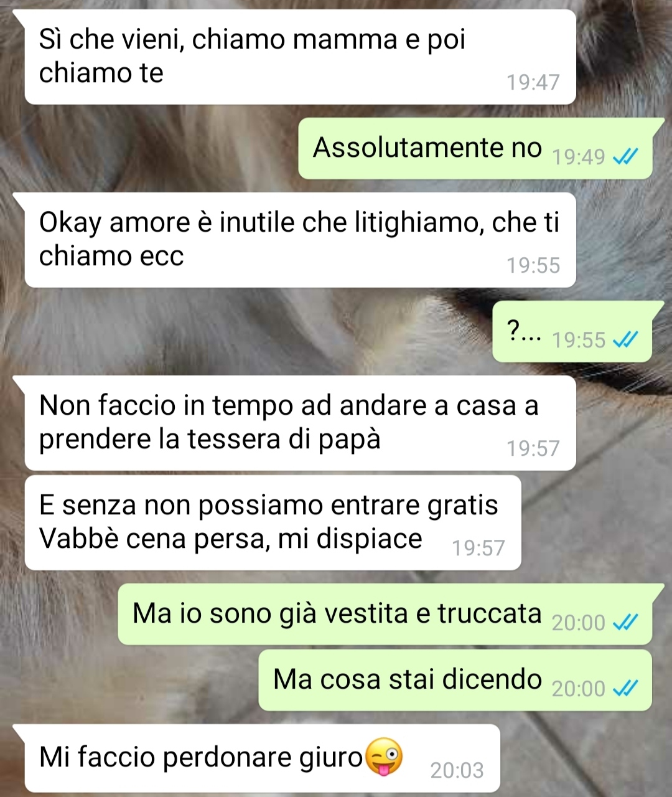This screenshot has height=797, width=672.
Task: Tap read ticks on 'Assolutamente no'
Action: click(x=625, y=157)
